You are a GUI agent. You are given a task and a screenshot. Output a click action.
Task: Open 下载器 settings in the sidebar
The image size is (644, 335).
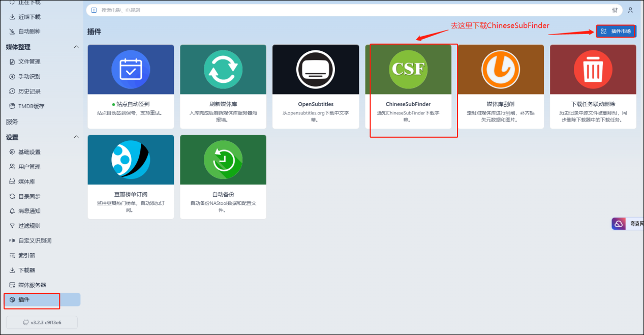click(x=26, y=270)
